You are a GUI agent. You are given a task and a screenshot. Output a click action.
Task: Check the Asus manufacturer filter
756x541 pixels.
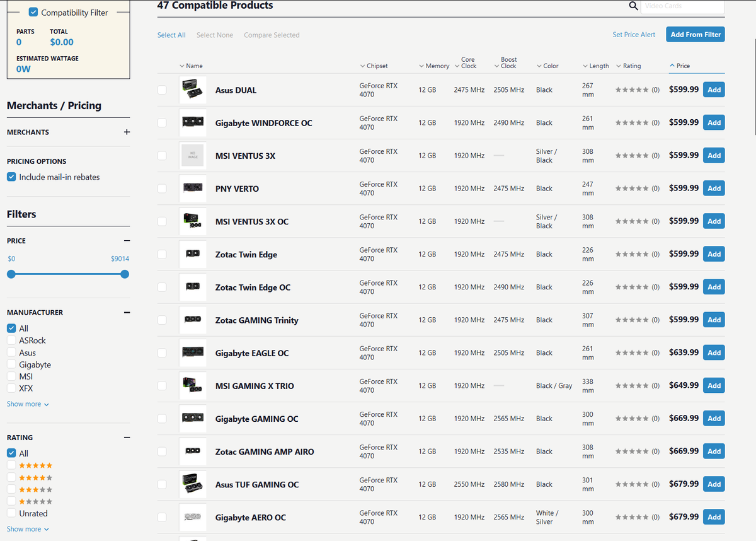[11, 353]
